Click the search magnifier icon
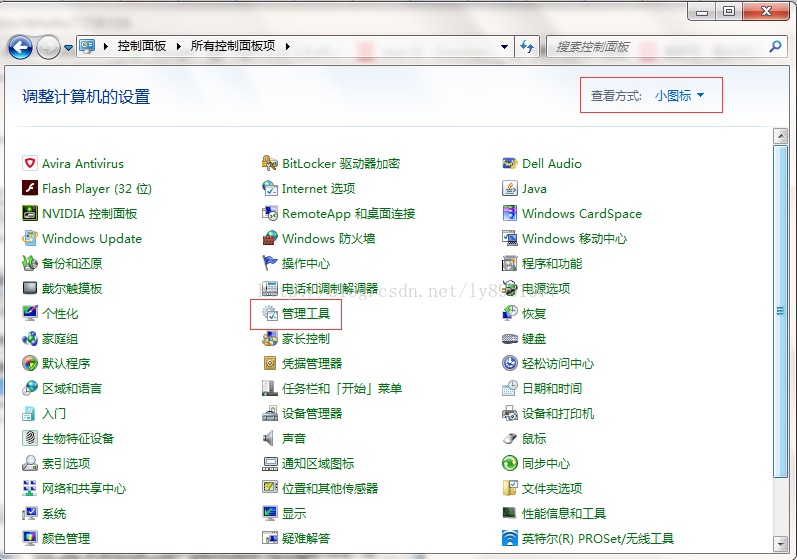 pos(775,47)
